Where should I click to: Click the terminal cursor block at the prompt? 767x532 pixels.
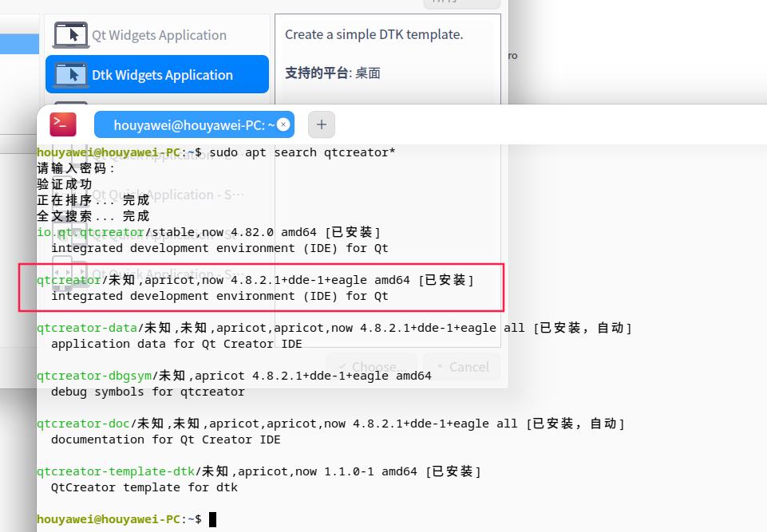coord(212,519)
